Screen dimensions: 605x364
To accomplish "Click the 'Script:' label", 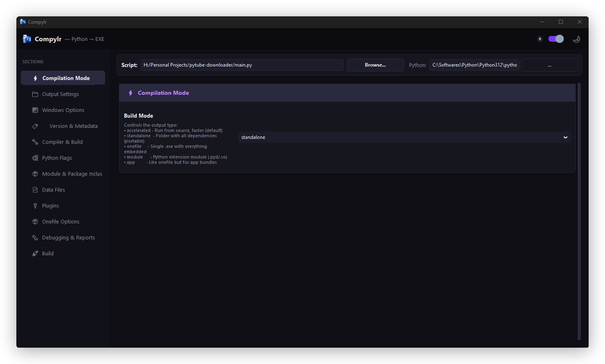I will pyautogui.click(x=129, y=65).
